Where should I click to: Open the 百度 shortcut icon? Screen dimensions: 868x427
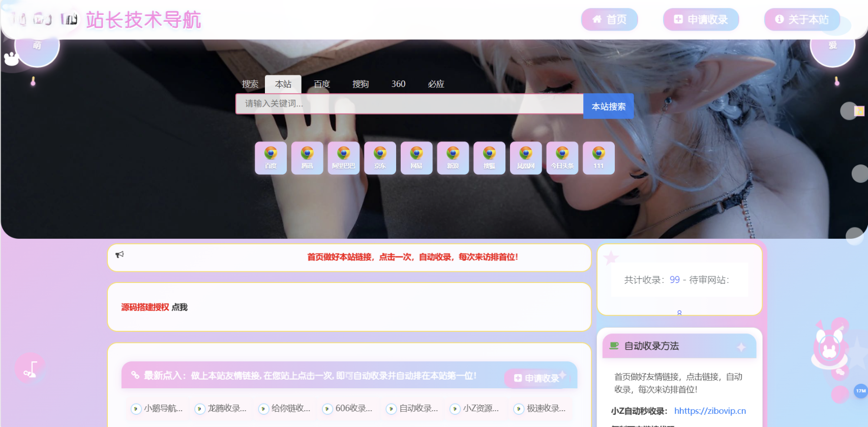271,158
